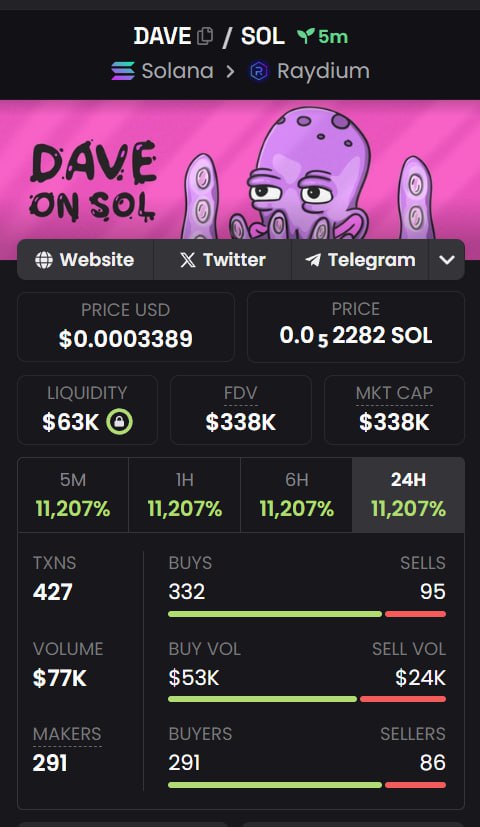The image size is (480, 827).
Task: Open the Twitter link button
Action: tap(222, 260)
